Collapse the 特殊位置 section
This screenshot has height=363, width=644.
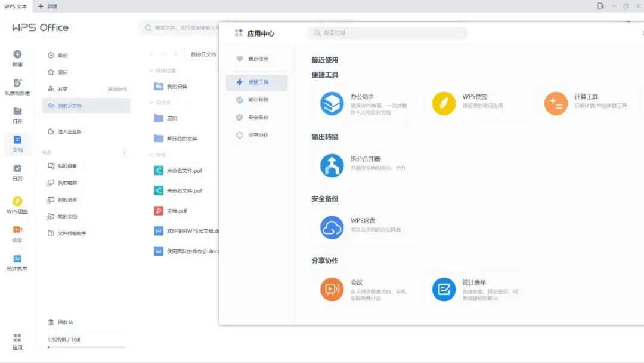pos(151,71)
